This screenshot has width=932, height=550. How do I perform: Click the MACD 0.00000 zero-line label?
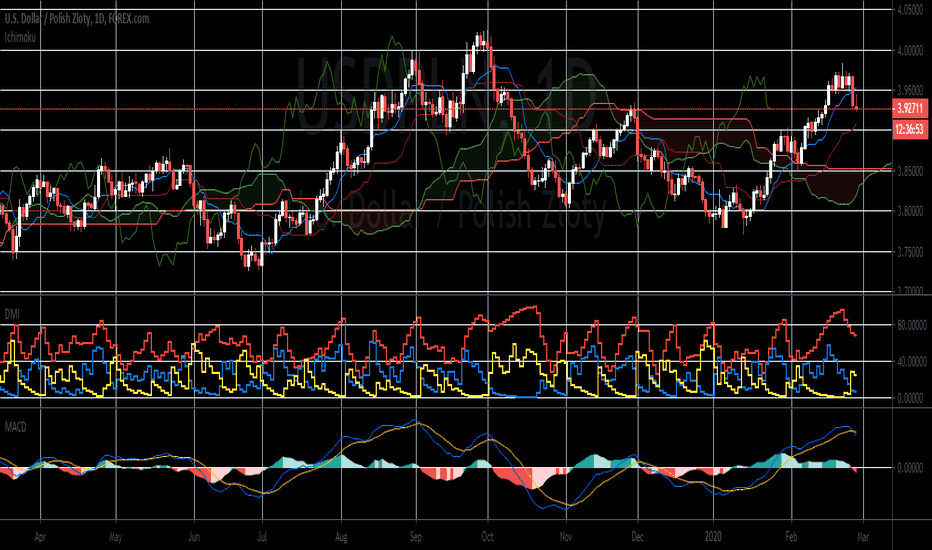pos(910,468)
